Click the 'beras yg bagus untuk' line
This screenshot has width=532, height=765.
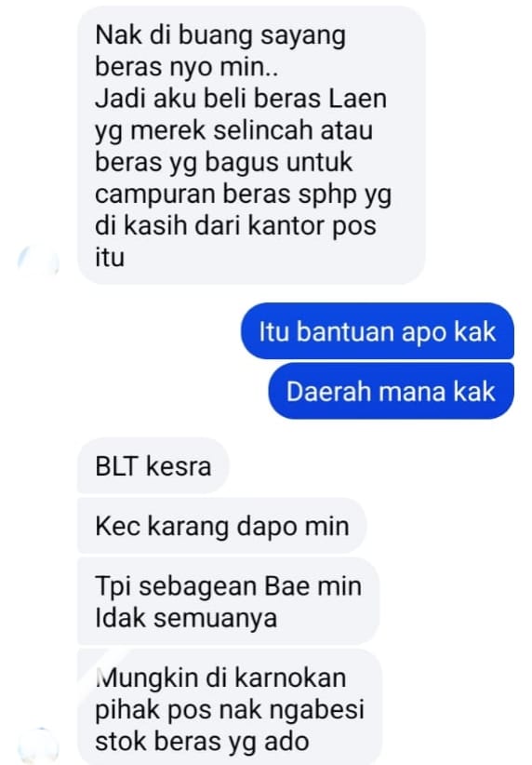point(223,163)
